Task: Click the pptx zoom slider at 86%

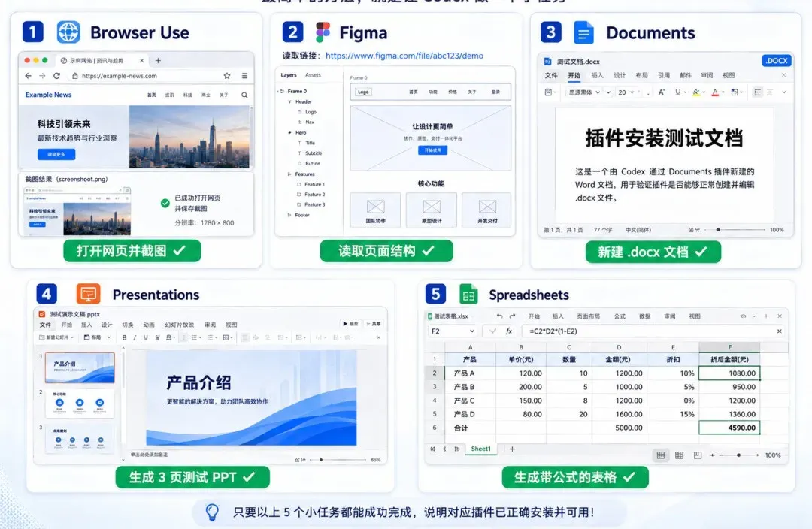Action: pos(337,460)
